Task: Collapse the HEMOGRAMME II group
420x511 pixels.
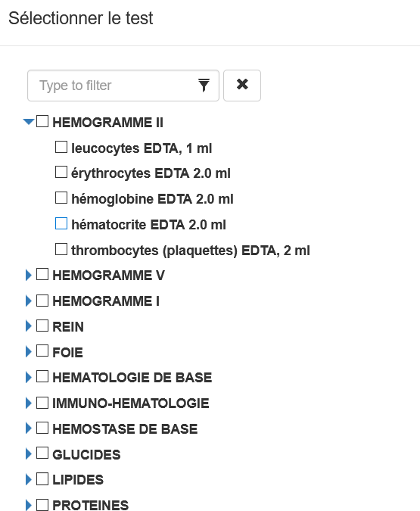Action: click(29, 122)
